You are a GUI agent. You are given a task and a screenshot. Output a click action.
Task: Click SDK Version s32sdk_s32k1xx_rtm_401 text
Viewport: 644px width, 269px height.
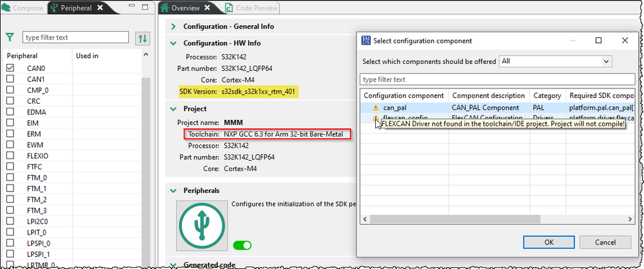(x=237, y=92)
